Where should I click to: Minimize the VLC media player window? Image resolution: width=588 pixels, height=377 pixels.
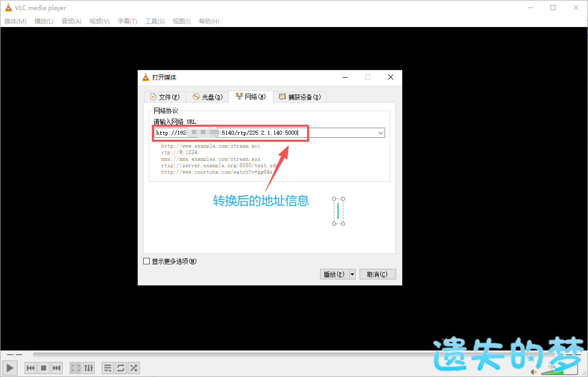pyautogui.click(x=530, y=8)
